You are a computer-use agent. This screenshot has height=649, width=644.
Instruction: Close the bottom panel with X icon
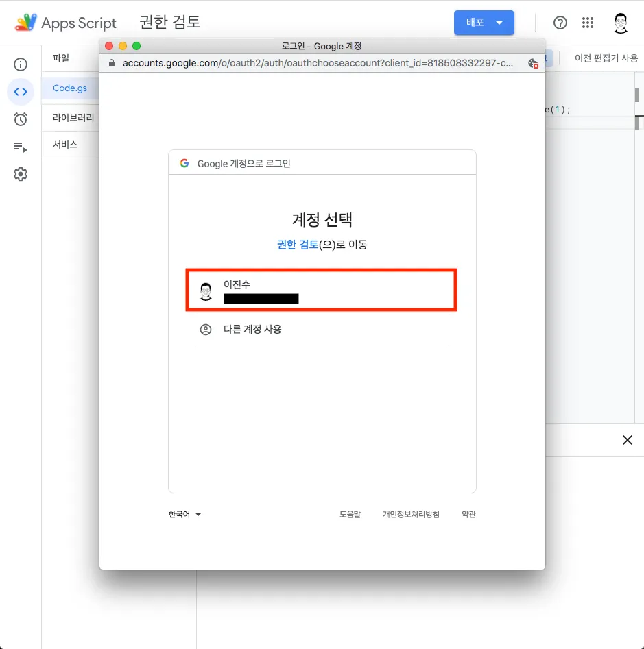[627, 440]
